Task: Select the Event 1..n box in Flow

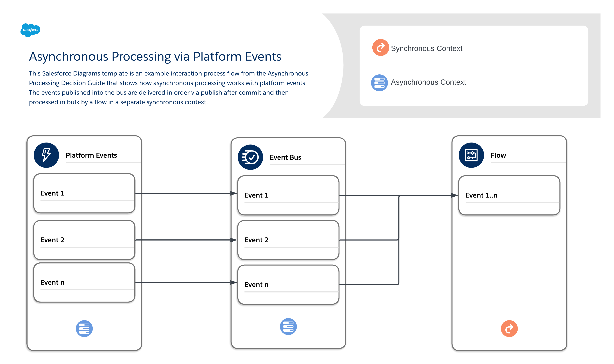Action: click(x=509, y=195)
